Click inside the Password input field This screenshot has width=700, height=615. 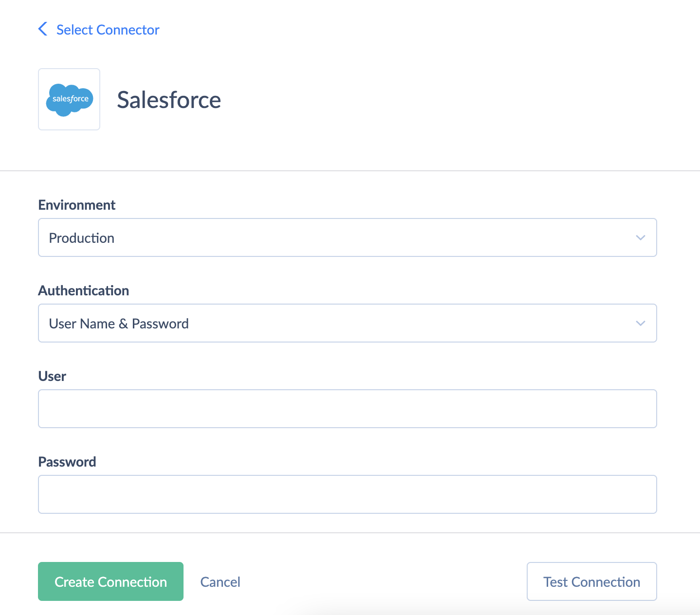[x=348, y=494]
